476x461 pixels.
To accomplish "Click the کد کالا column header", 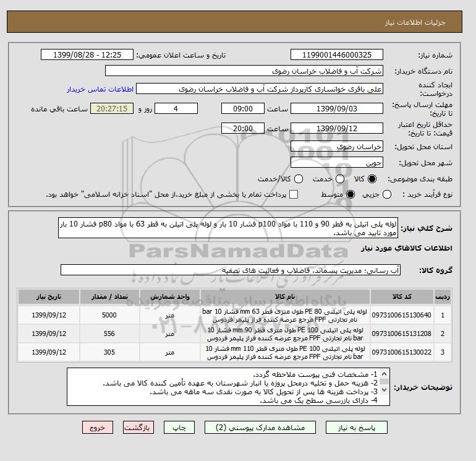I will pyautogui.click(x=402, y=296).
